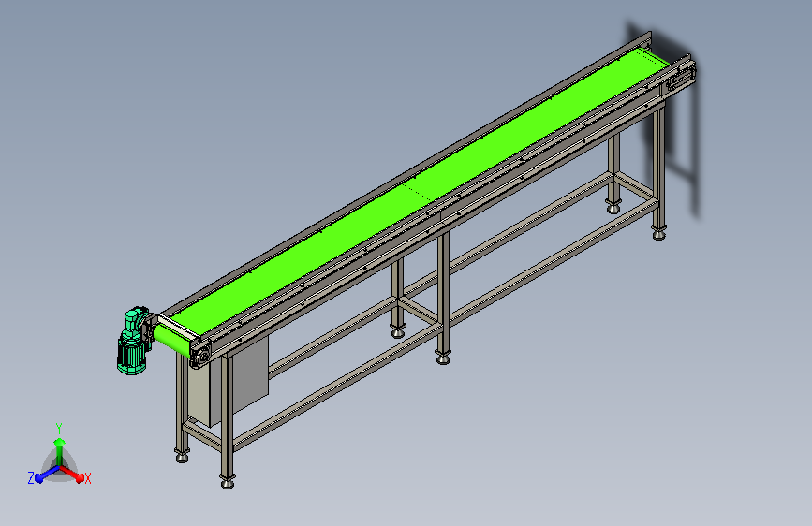The width and height of the screenshot is (812, 526).
Task: Select the green gear motor on the conveyor
Action: coord(134,341)
